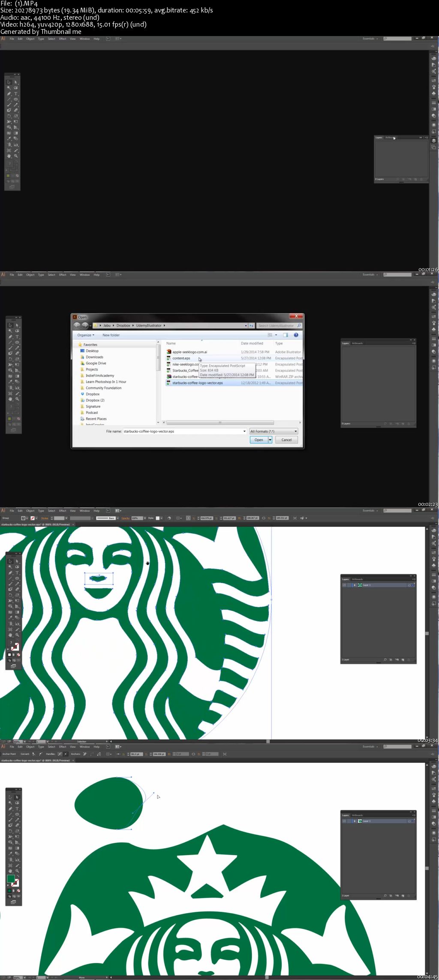The height and width of the screenshot is (980, 439).
Task: Pick the Direct Selection tool in the 00:04:45 frame
Action: (x=17, y=797)
